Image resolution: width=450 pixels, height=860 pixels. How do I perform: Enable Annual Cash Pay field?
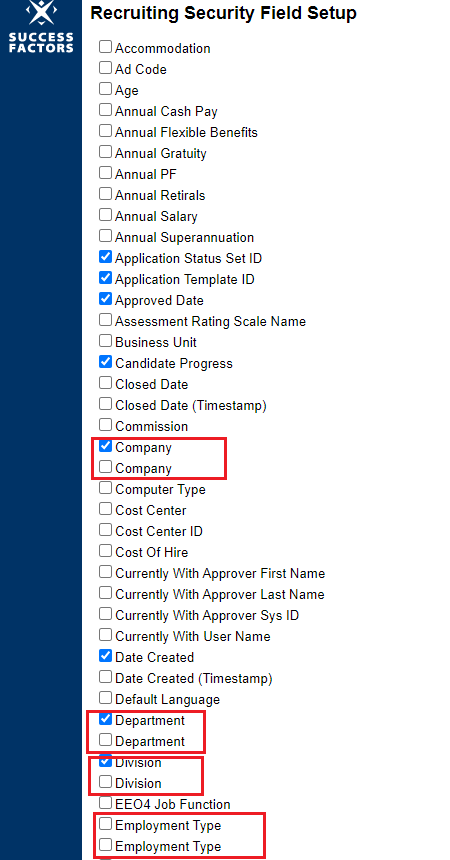[105, 110]
